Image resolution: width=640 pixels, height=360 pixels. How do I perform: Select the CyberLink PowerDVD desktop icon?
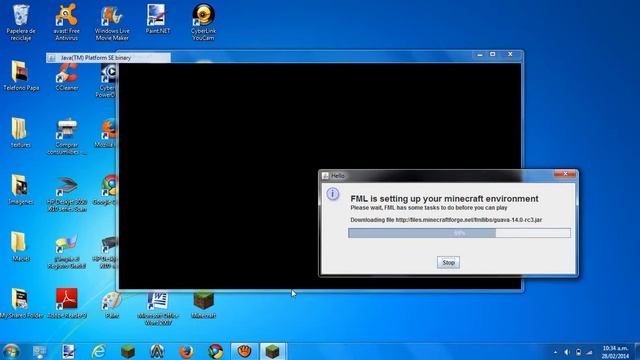click(107, 81)
